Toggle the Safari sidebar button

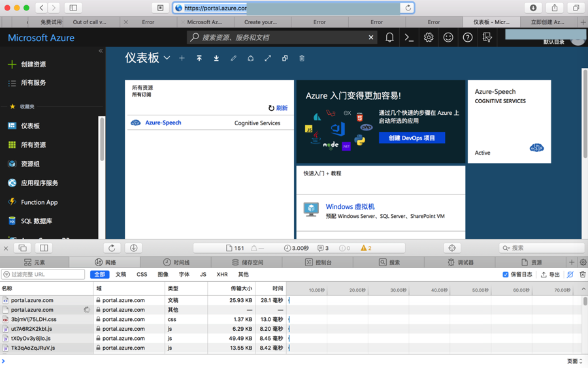(x=73, y=8)
